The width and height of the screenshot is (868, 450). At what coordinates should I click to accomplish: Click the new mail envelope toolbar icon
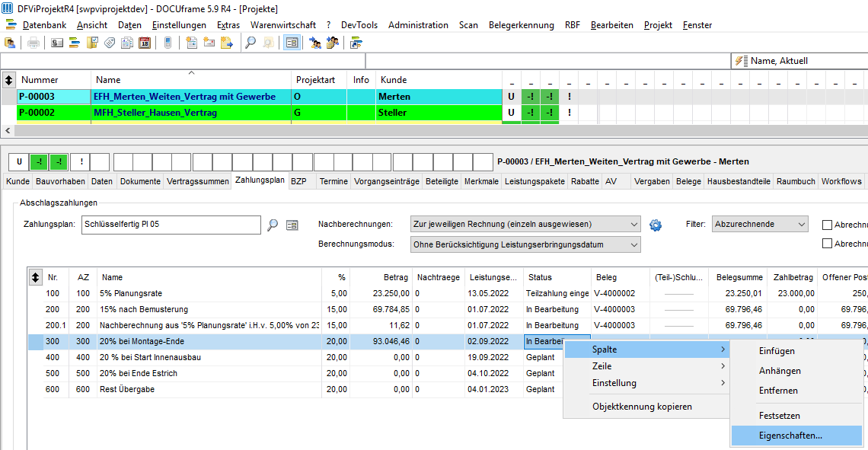point(209,43)
